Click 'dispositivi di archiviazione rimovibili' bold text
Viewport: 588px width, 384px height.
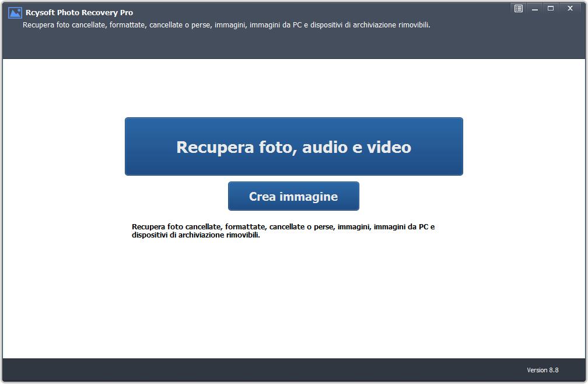pos(196,236)
